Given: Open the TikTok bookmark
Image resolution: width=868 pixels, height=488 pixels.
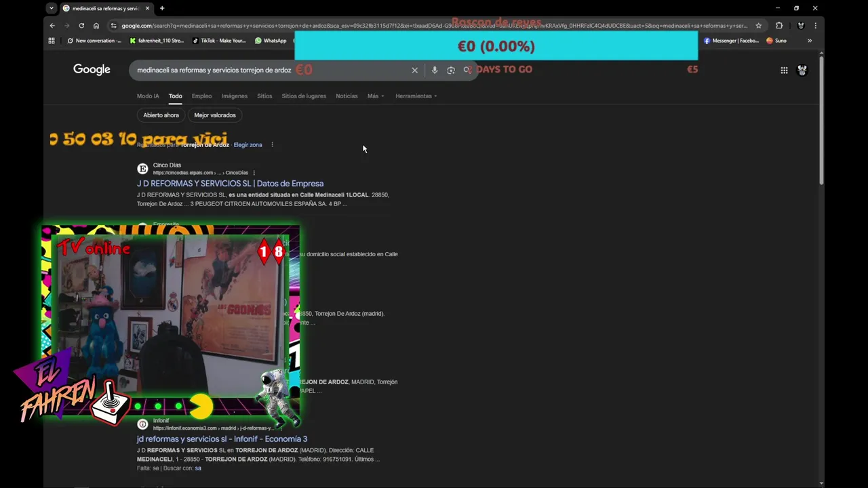Looking at the screenshot, I should [219, 41].
